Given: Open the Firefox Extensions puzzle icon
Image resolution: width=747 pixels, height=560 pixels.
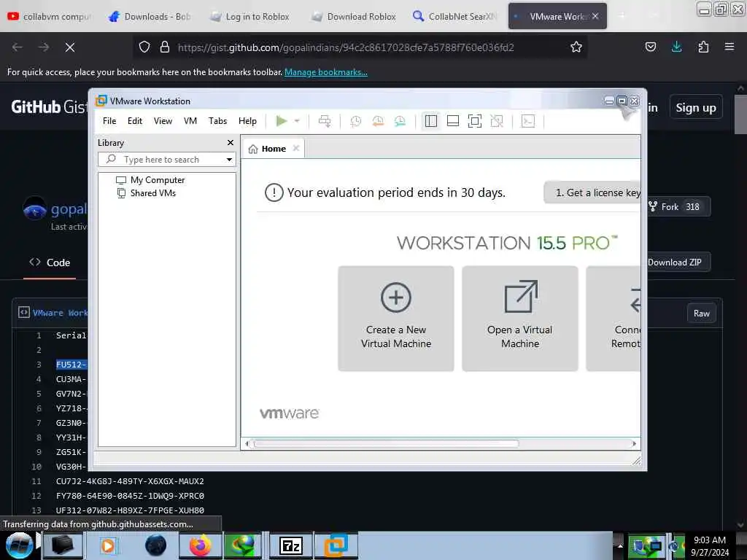Looking at the screenshot, I should [x=703, y=47].
